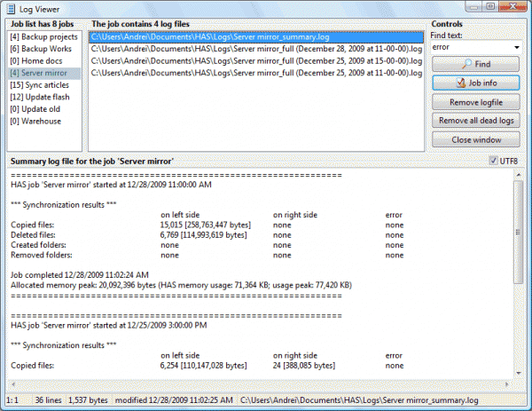The image size is (532, 411).
Task: Select the December 25, 2009 at 15-00-00 log
Action: click(256, 61)
